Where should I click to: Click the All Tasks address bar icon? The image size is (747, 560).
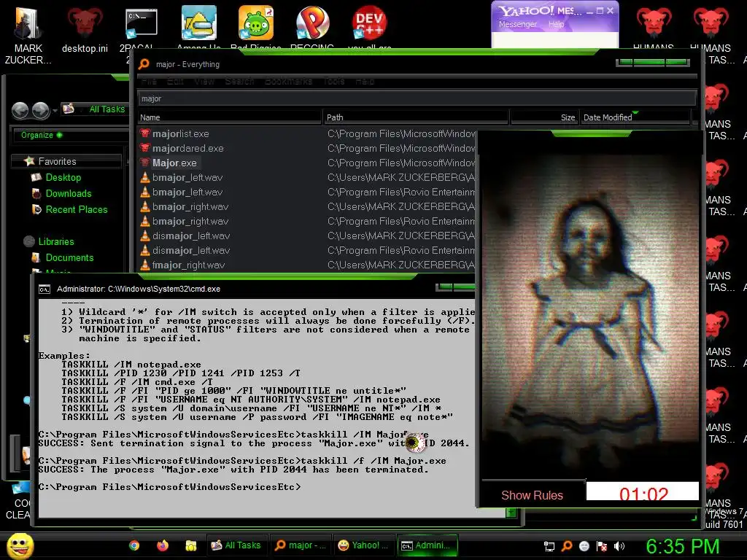click(68, 109)
